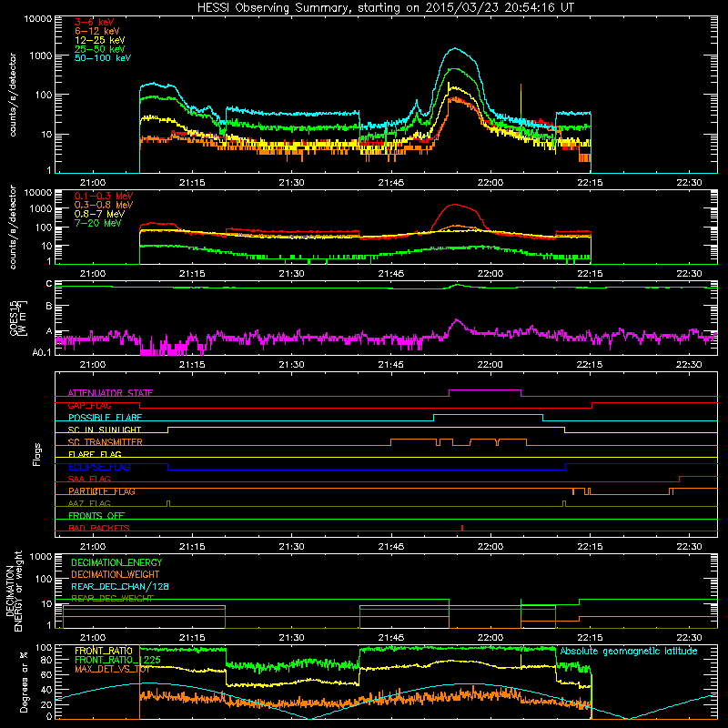Click the MAX_DET_VS_TOT legend label
Viewport: 728px width, 728px height.
112,669
